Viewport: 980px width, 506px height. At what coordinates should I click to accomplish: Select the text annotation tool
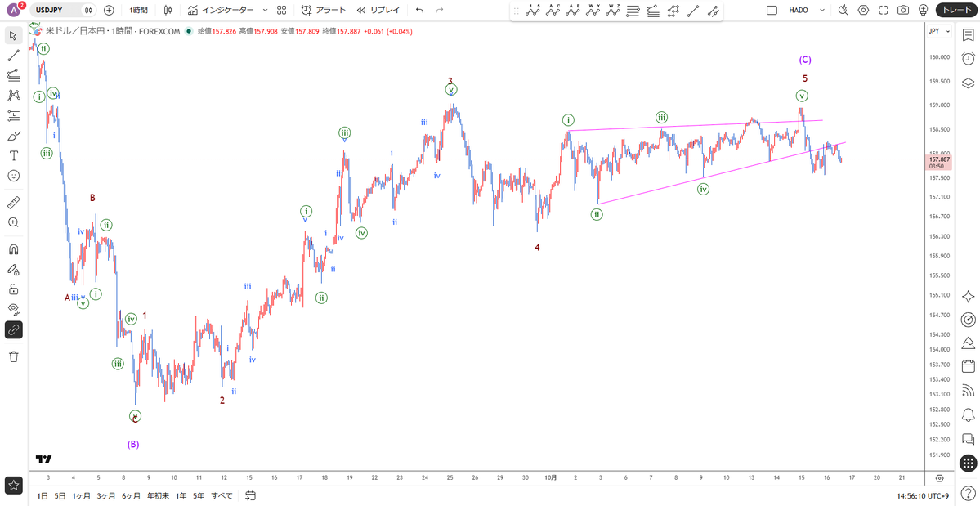pyautogui.click(x=14, y=155)
